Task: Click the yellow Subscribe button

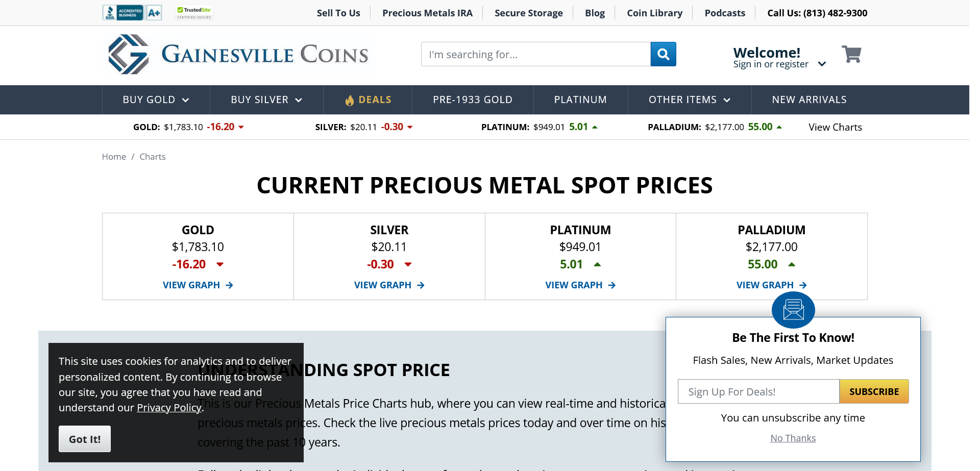Action: [x=874, y=391]
